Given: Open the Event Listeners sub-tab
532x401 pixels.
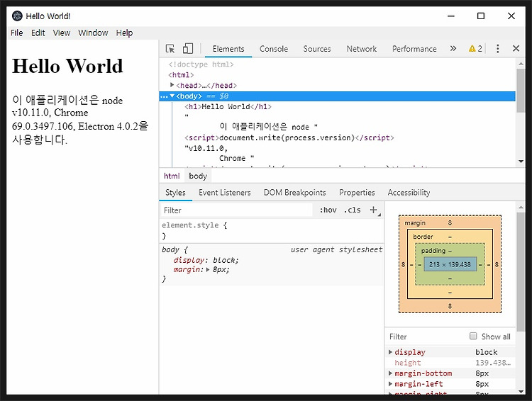Looking at the screenshot, I should coord(225,193).
